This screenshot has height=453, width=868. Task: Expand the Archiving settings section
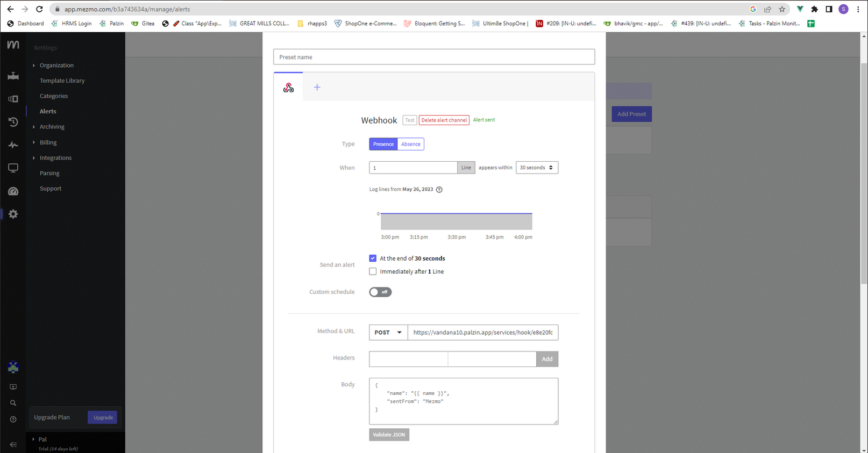[x=52, y=127]
